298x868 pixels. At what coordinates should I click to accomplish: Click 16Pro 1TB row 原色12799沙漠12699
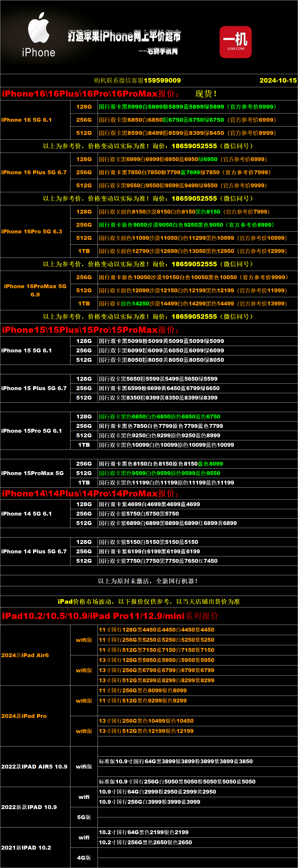198,251
